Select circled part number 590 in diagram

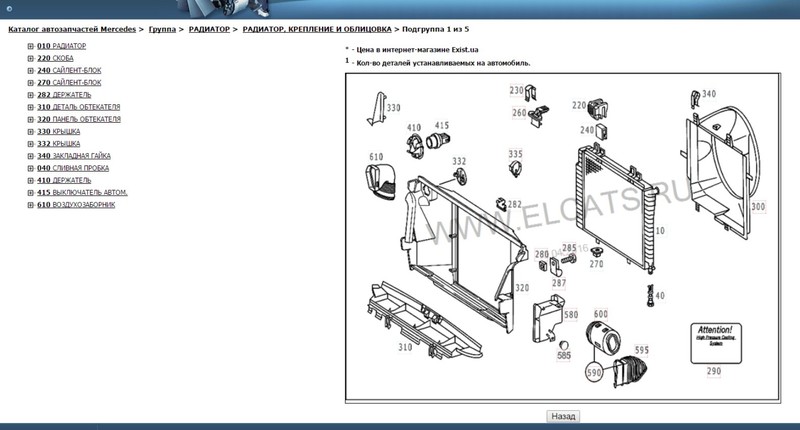[x=596, y=372]
